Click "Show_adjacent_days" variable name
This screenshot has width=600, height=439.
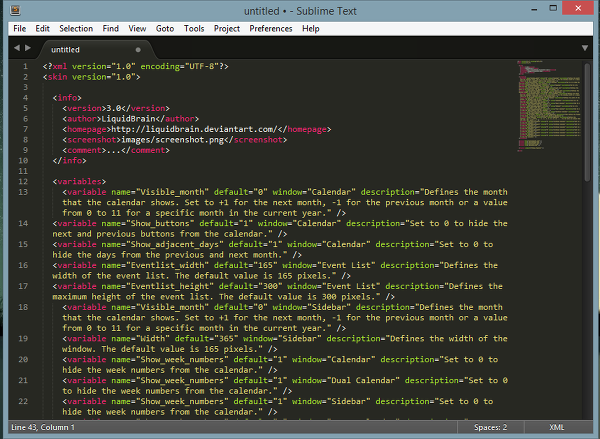click(x=175, y=245)
